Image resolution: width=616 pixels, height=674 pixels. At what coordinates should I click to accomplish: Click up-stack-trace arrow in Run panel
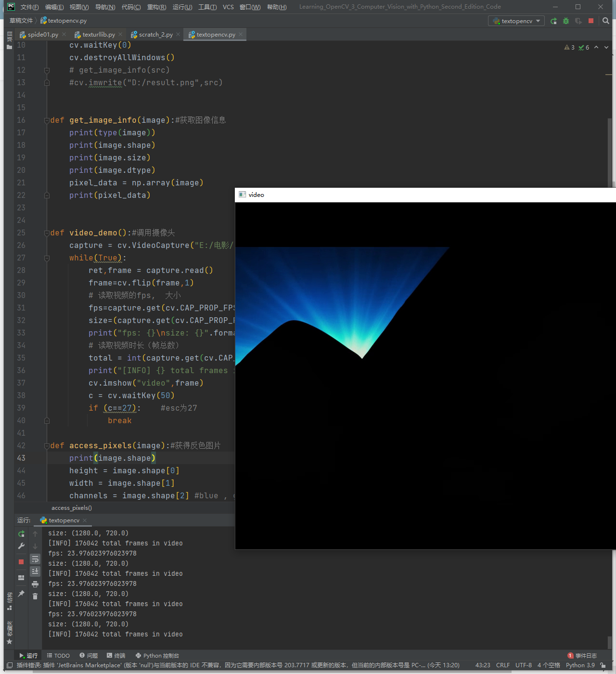point(35,533)
